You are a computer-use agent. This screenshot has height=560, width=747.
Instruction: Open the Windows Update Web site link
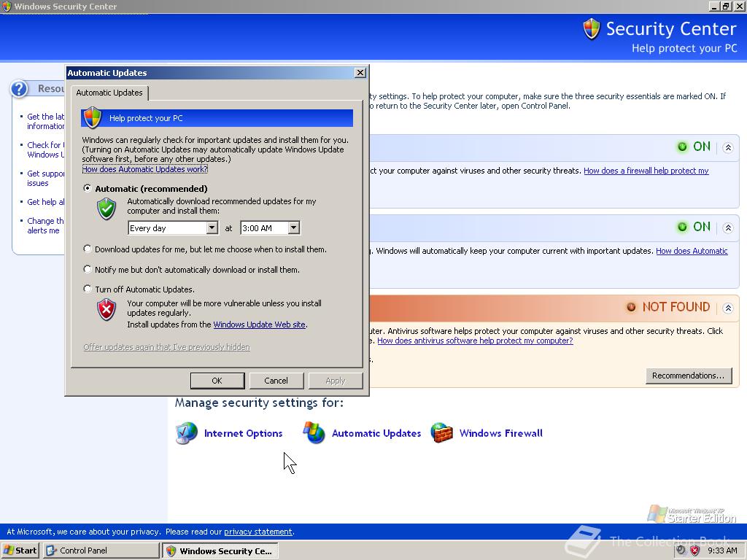[259, 324]
